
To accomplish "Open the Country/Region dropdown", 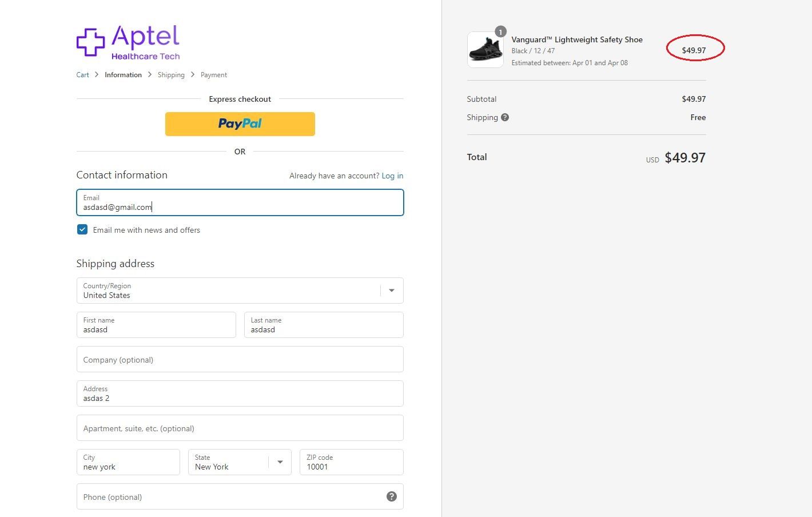I will point(240,291).
